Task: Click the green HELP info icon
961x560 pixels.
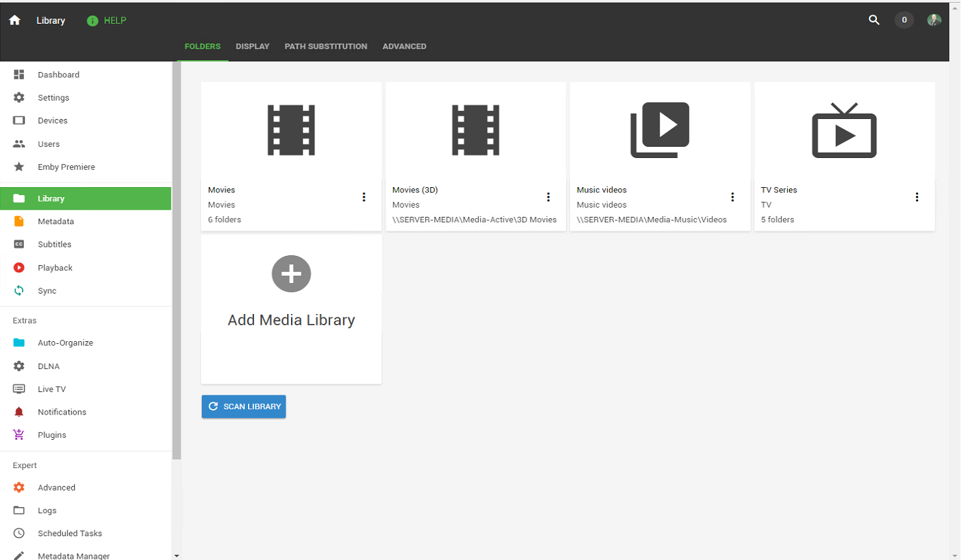Action: pyautogui.click(x=93, y=20)
